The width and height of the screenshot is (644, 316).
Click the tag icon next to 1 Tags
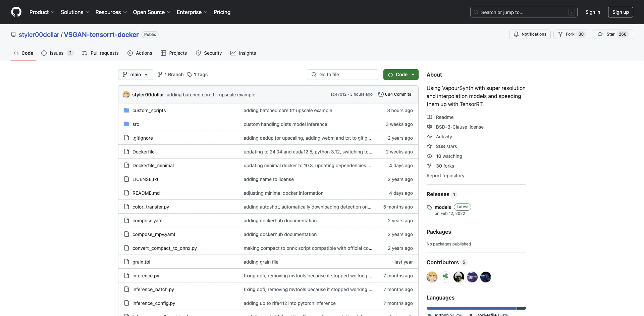[190, 75]
